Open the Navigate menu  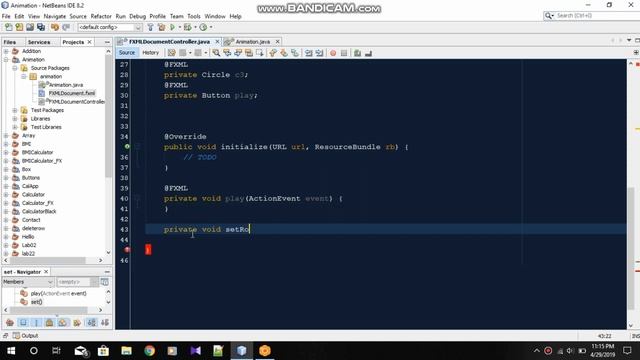(55, 16)
